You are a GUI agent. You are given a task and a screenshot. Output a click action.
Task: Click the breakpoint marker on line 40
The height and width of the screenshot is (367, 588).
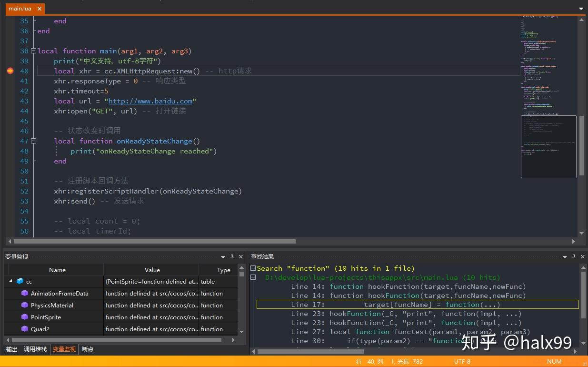click(x=10, y=71)
